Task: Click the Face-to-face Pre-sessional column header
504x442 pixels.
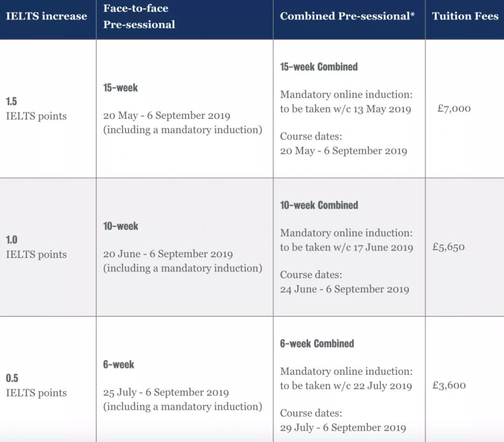Action: click(x=139, y=16)
